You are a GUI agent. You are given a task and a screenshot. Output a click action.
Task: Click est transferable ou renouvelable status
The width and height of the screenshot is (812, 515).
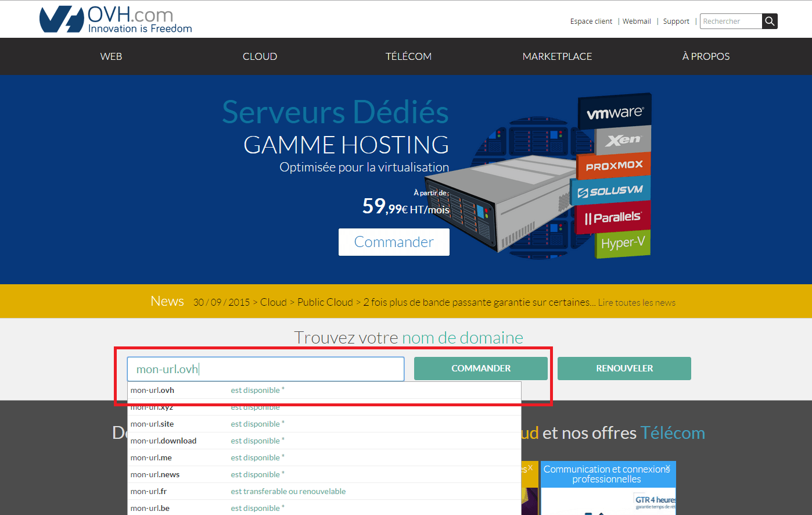(288, 491)
